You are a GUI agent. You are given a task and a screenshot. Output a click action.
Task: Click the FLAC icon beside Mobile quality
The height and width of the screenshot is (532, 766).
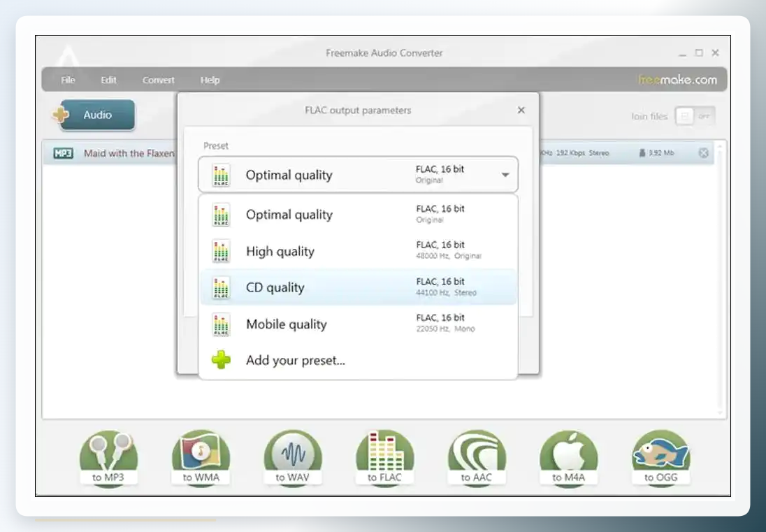pos(222,324)
